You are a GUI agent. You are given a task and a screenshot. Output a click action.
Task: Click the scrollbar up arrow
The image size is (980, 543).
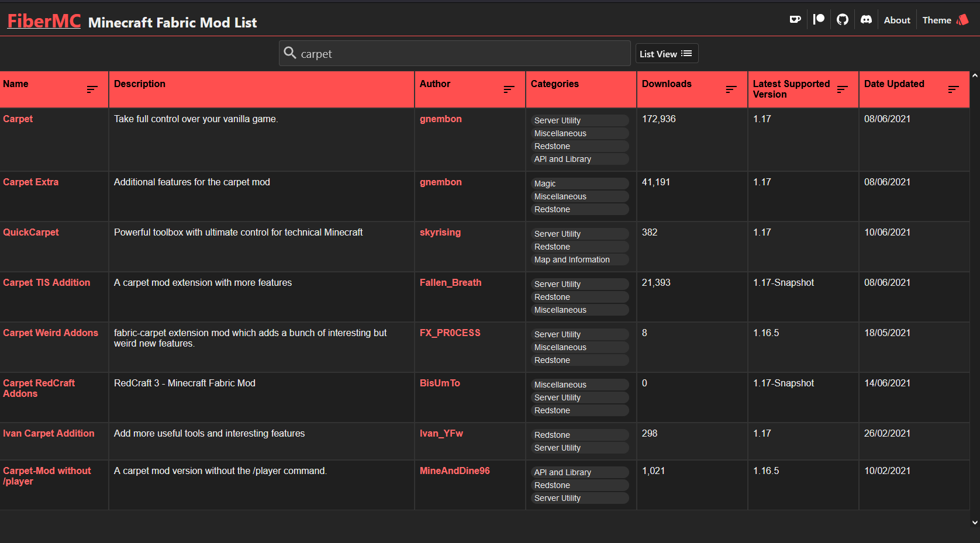(x=975, y=76)
